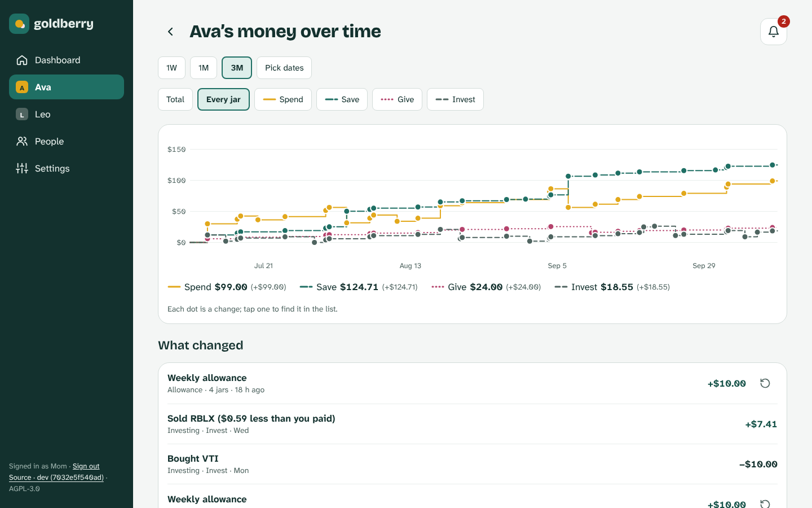The image size is (812, 508).
Task: Click the Aug 13 axis label
Action: point(411,266)
